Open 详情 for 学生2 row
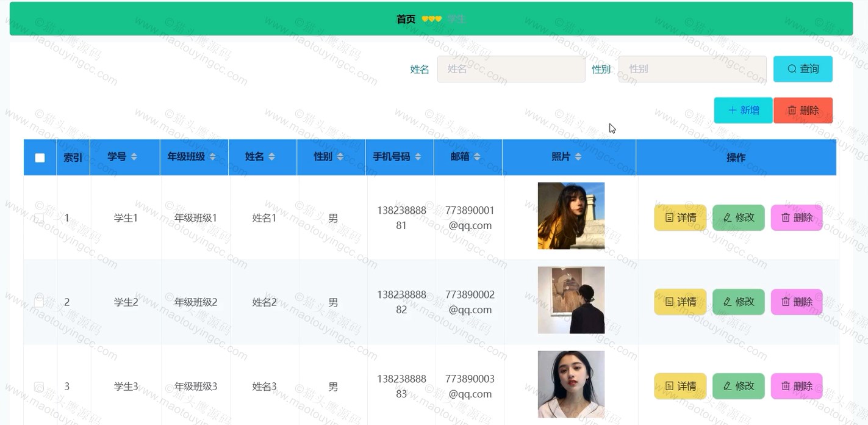The height and width of the screenshot is (425, 868). click(x=680, y=302)
